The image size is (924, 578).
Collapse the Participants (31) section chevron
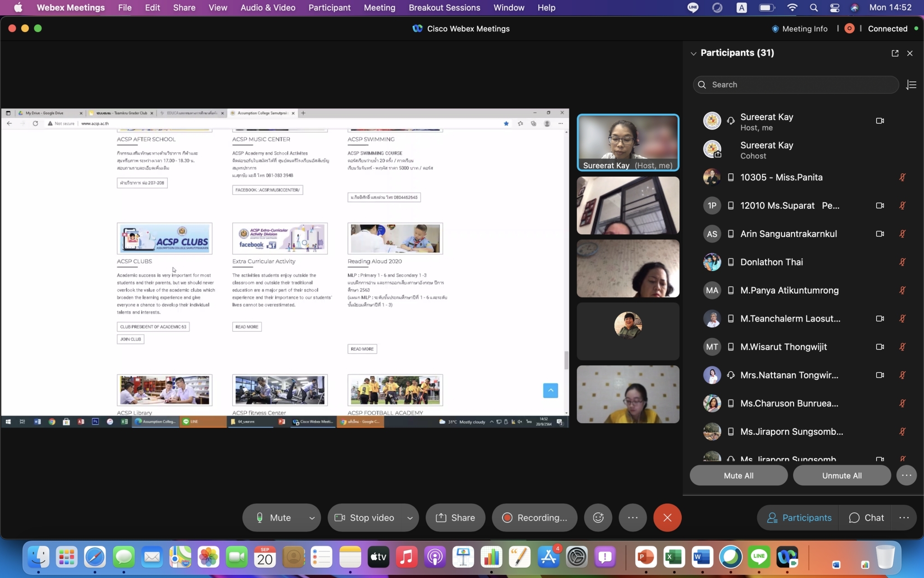click(x=693, y=53)
